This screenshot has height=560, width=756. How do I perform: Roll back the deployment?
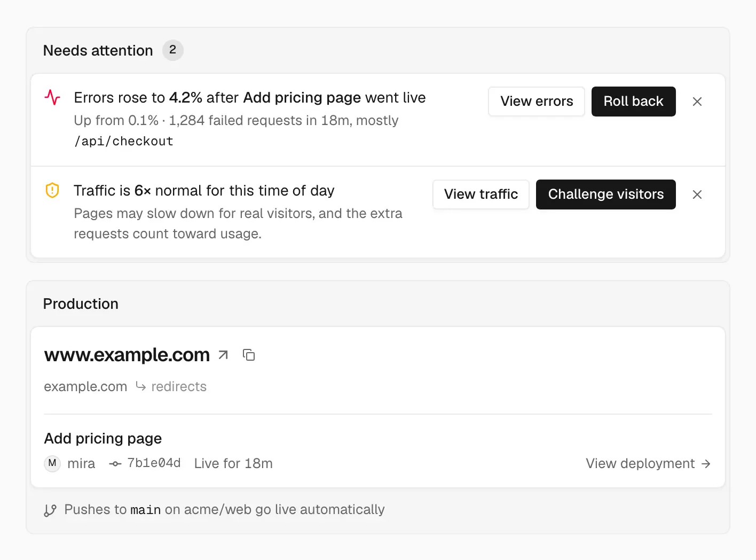634,102
